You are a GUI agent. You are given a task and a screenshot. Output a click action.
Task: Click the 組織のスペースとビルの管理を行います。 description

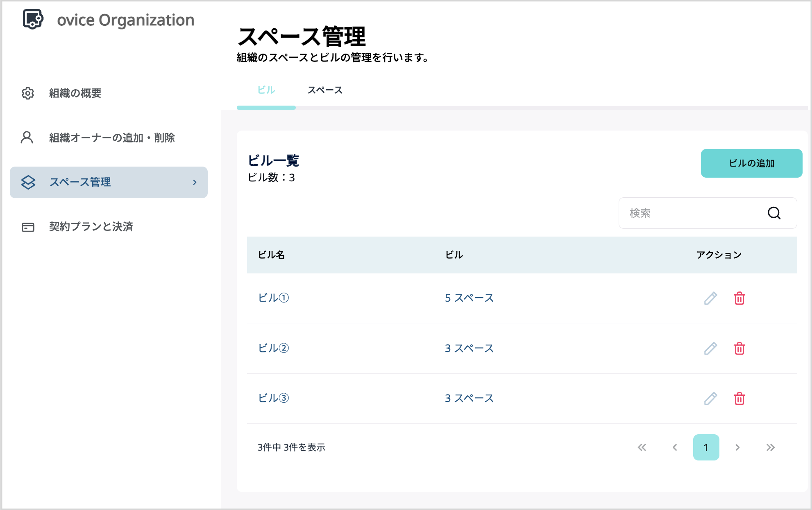[x=333, y=58]
